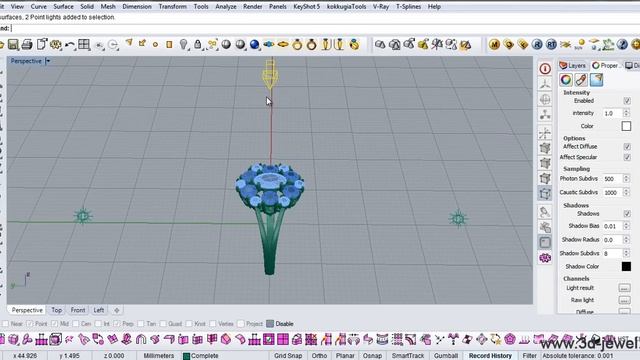This screenshot has width=640, height=360.
Task: Click the pink arch shape tool icon
Action: point(141,339)
